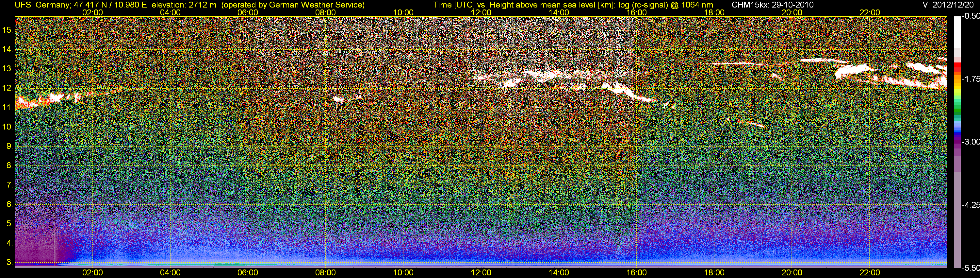Click the top-axis time label "20:00"
The image size is (980, 278).
(792, 12)
